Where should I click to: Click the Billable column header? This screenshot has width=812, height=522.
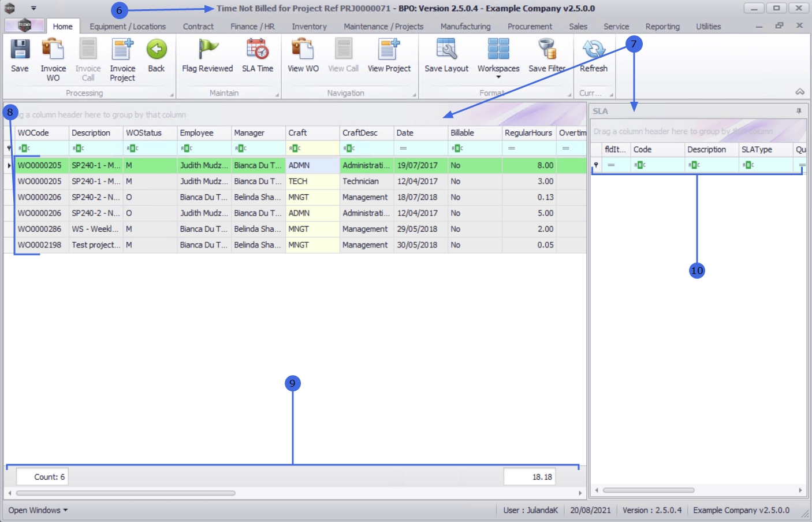[x=475, y=133]
